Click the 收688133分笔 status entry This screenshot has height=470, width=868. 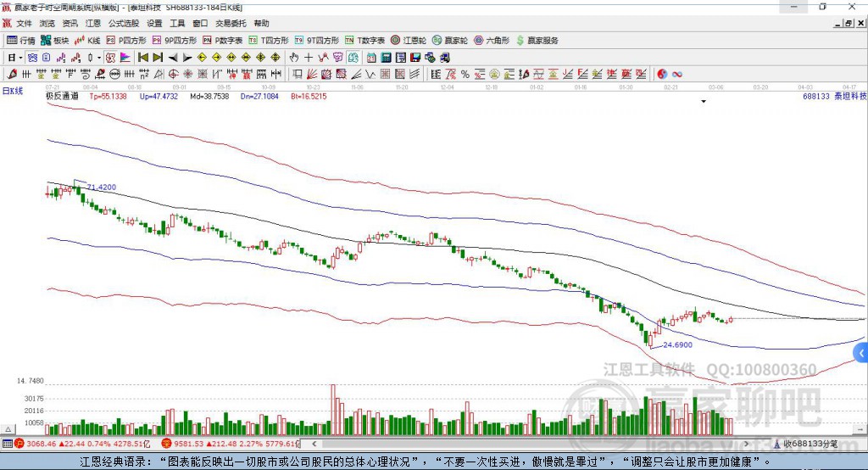(x=805, y=444)
